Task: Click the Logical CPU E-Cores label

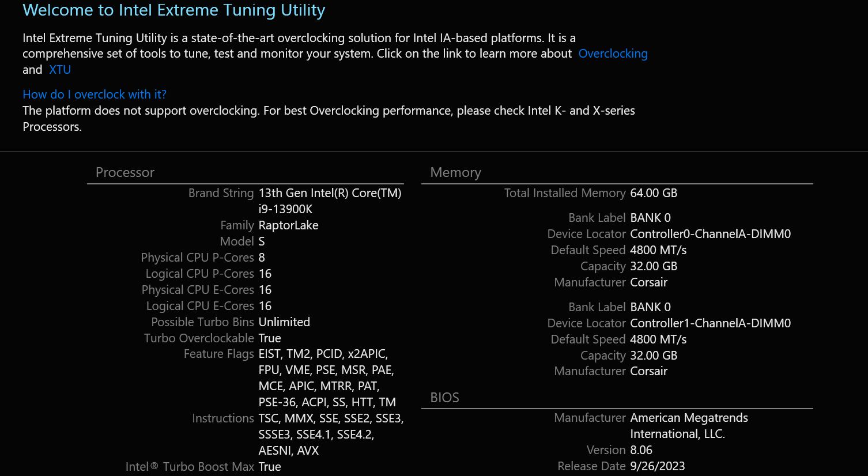Action: tap(200, 306)
